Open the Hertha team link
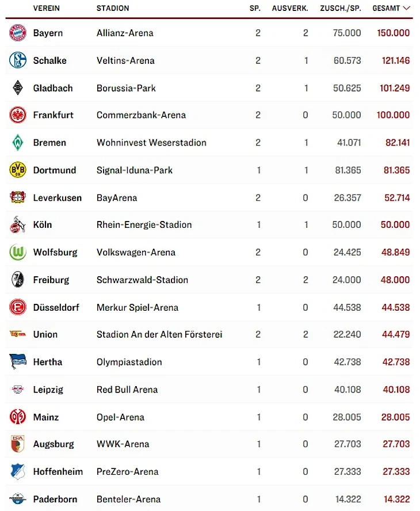Screen dimensions: 420x511 (48, 362)
